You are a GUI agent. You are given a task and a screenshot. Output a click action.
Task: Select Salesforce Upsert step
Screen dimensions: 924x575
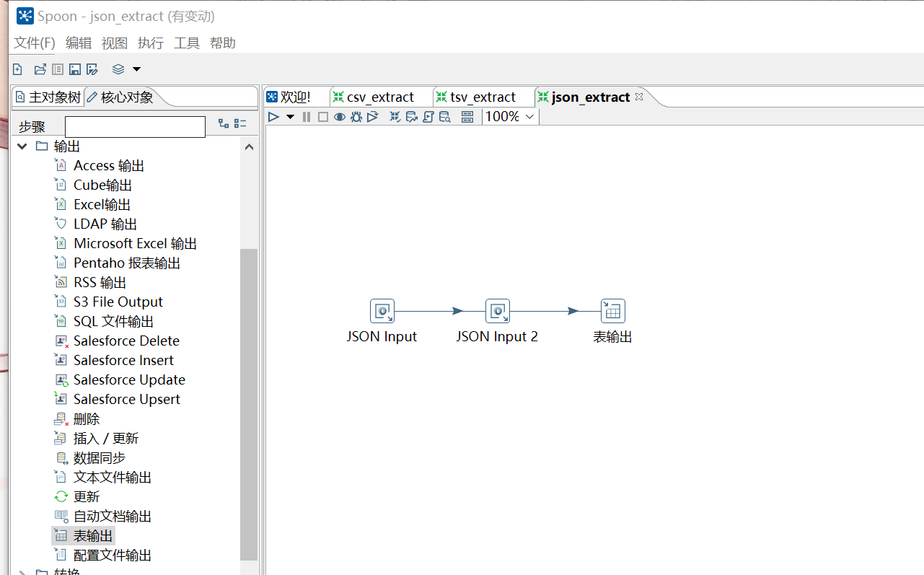pos(118,400)
